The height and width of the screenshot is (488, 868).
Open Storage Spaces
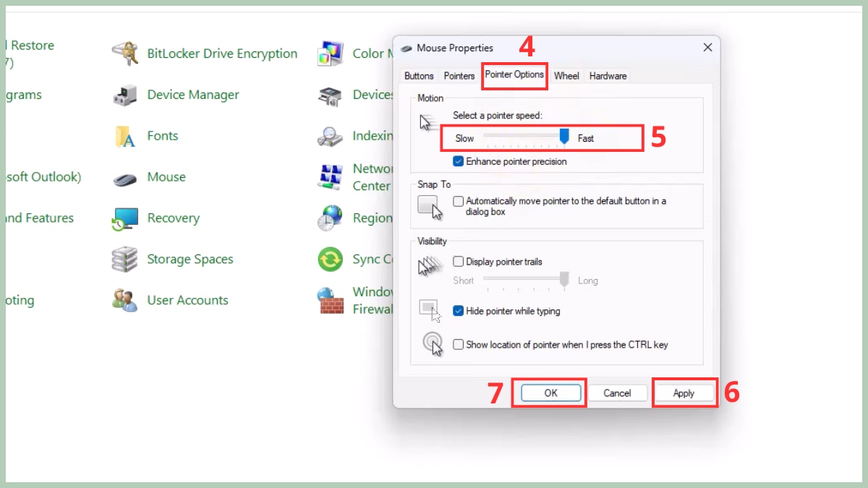pyautogui.click(x=189, y=259)
